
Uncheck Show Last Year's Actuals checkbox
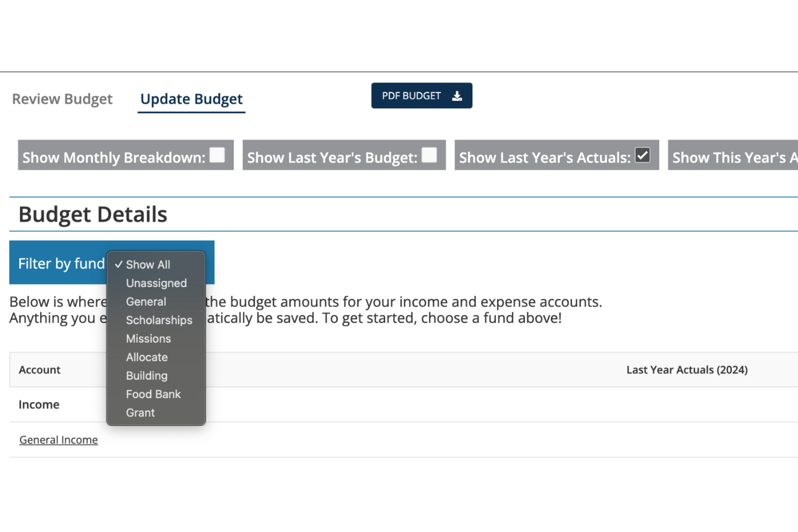[x=642, y=155]
